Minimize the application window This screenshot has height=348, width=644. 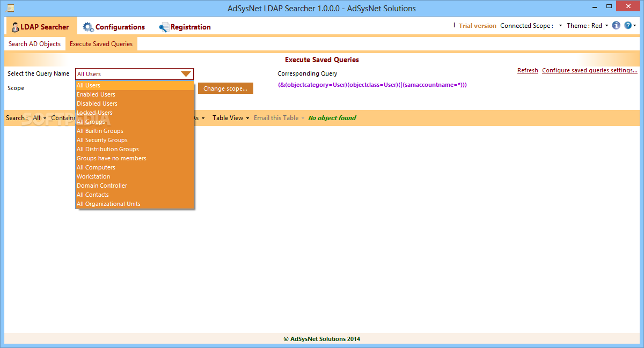click(x=594, y=8)
